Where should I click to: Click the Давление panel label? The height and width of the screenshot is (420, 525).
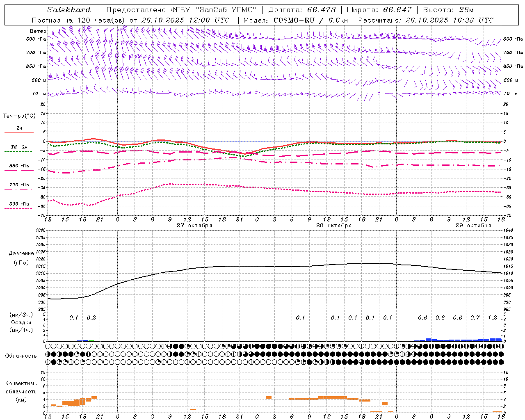21,253
